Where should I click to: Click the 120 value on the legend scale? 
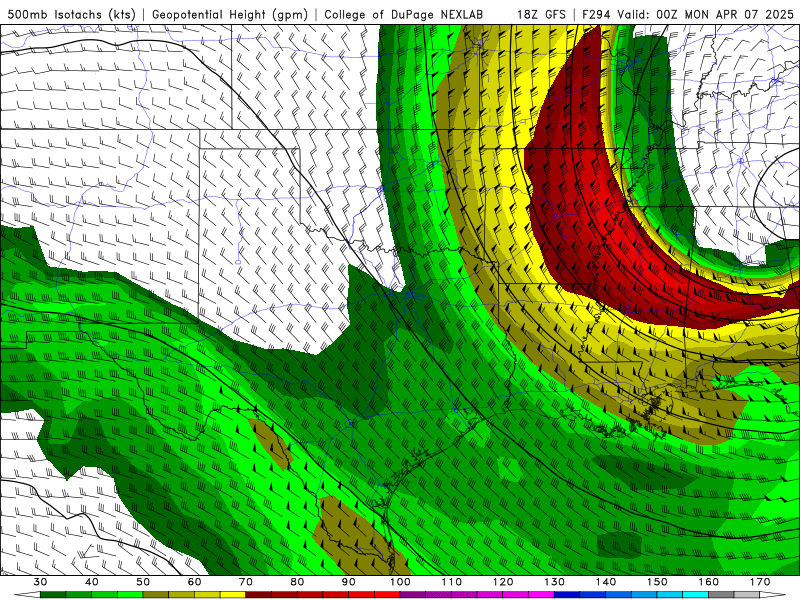[503, 582]
